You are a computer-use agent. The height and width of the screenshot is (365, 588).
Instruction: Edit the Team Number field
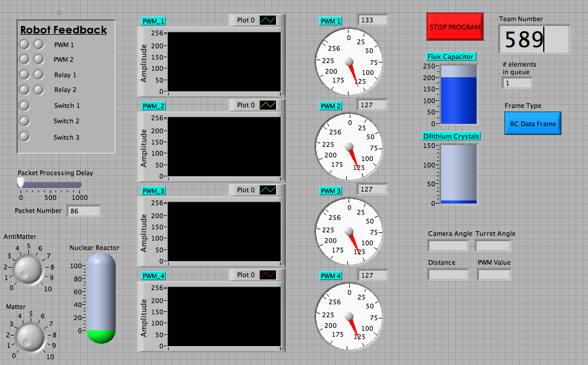[x=534, y=40]
